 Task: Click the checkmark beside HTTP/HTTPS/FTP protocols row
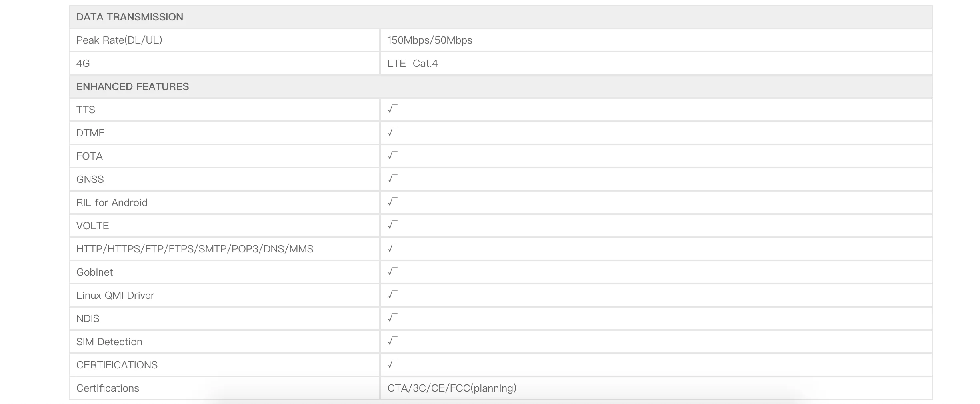(392, 248)
